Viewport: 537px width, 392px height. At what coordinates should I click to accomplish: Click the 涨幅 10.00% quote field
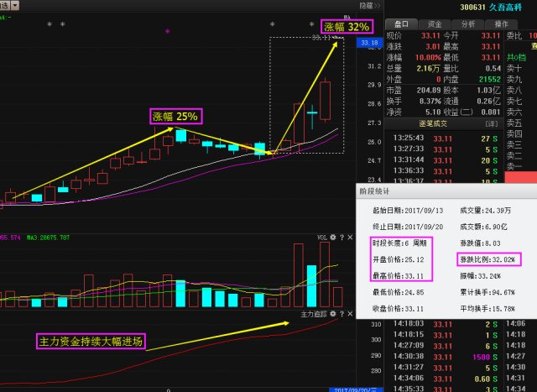click(x=414, y=57)
